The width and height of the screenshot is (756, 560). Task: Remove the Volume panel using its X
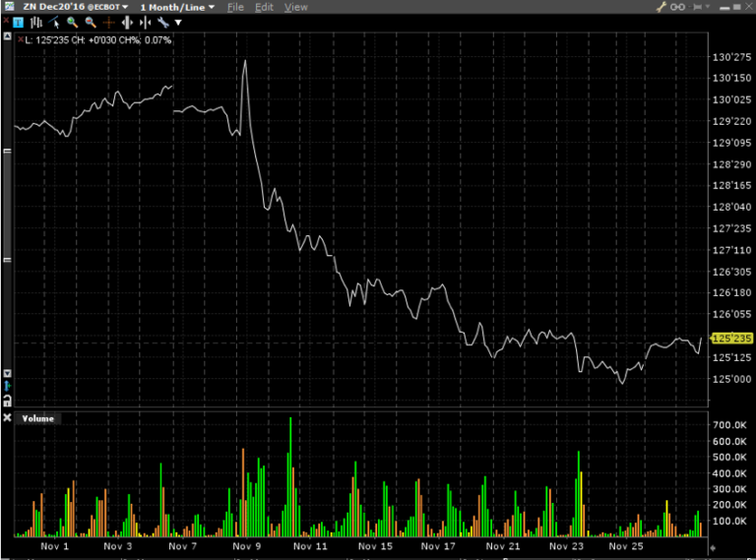[x=7, y=417]
